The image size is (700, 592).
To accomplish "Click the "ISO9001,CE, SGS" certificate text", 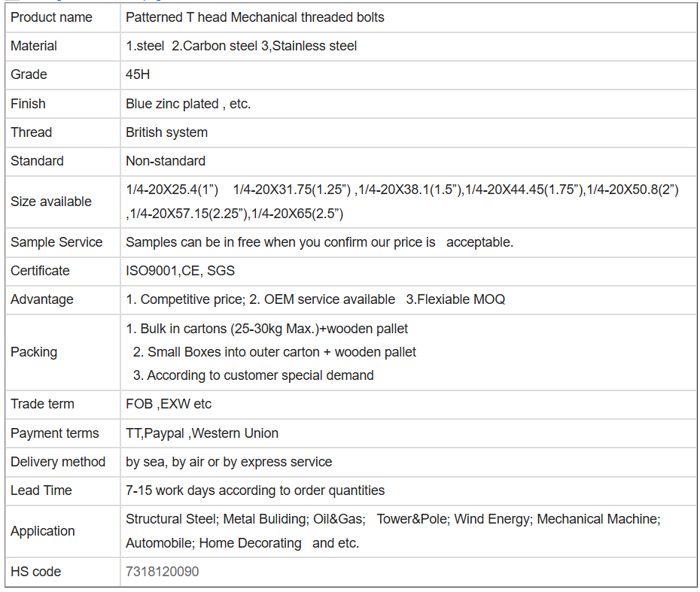I will pyautogui.click(x=181, y=271).
